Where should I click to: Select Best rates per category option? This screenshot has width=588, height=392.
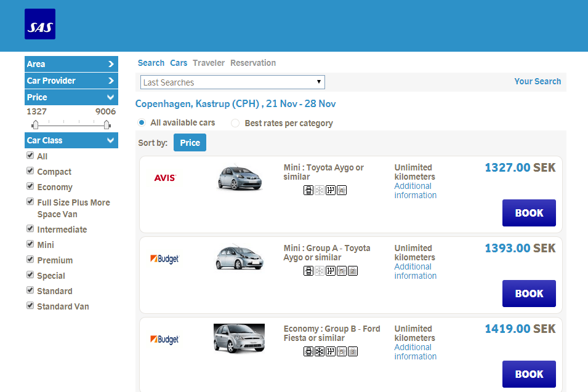pos(235,123)
